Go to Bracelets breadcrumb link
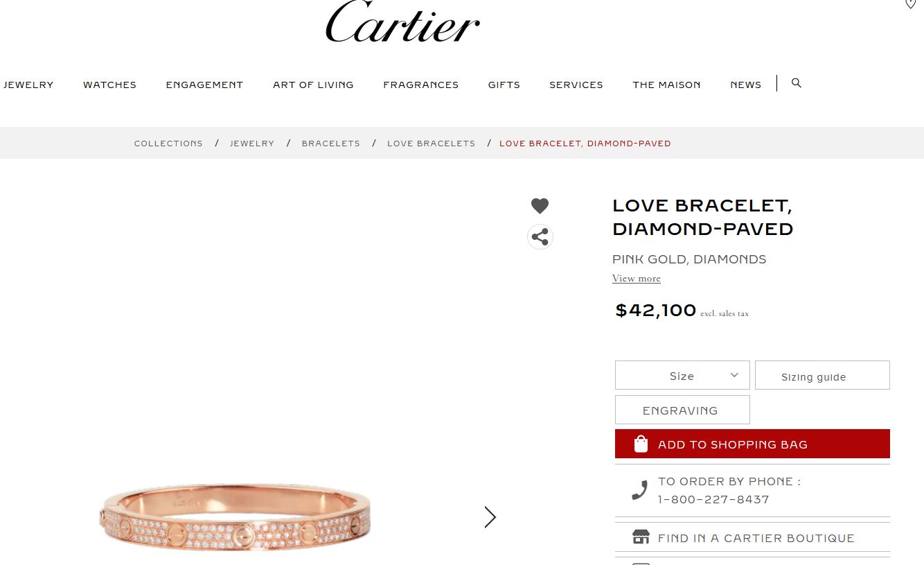924x565 pixels. pos(331,144)
